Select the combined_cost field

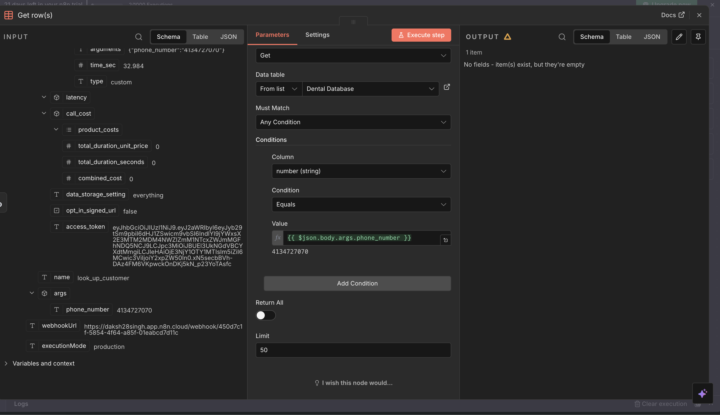(100, 178)
